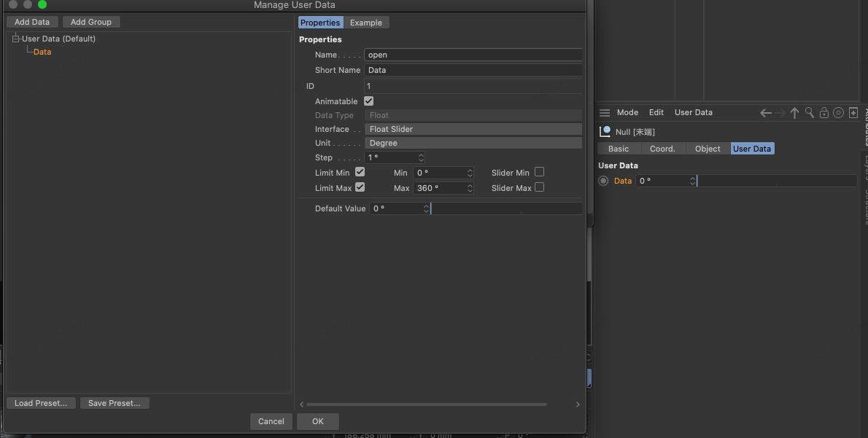Click the Null object icon
This screenshot has height=438, width=868.
[605, 132]
